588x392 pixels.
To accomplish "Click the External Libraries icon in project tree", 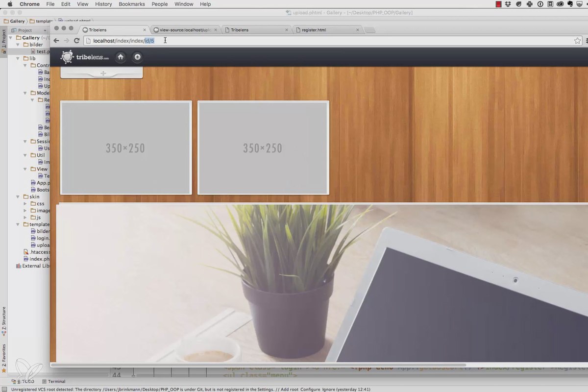I will [x=19, y=266].
